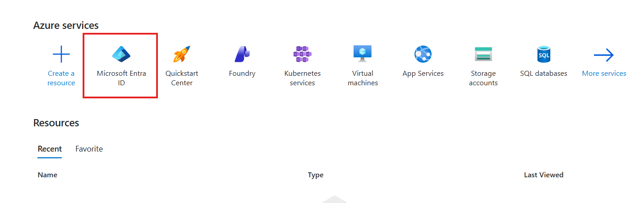Click the "Virtual machines" text label
The height and width of the screenshot is (203, 644).
(363, 78)
